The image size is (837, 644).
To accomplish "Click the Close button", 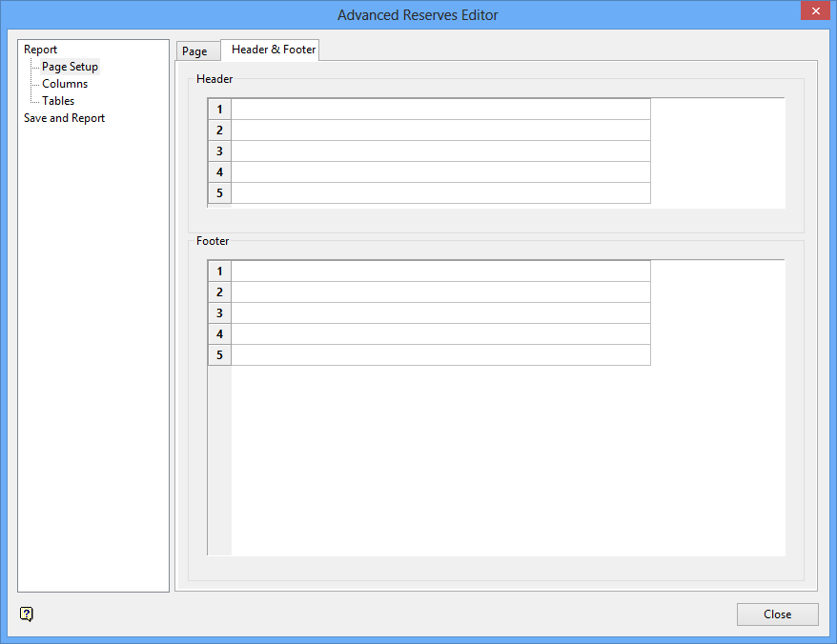I will (777, 614).
